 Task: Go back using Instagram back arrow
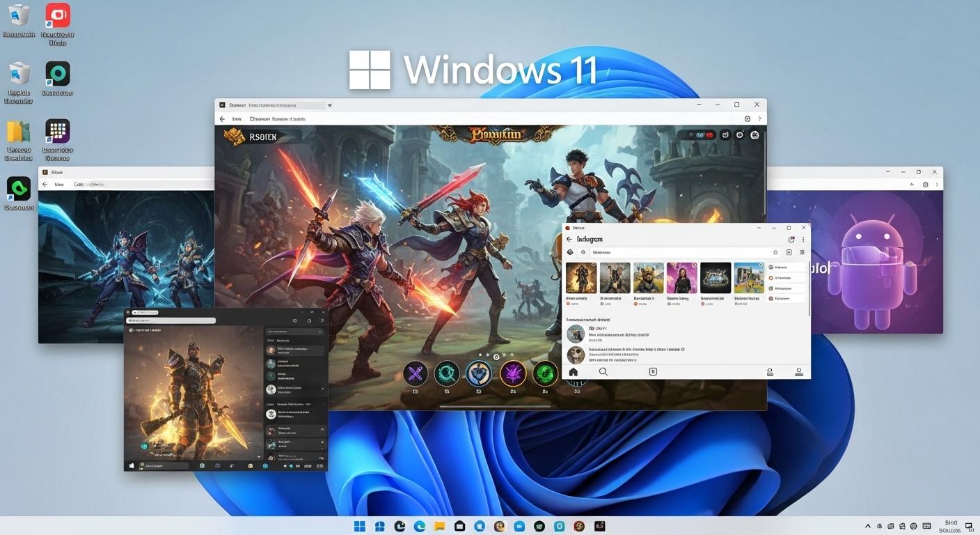569,239
